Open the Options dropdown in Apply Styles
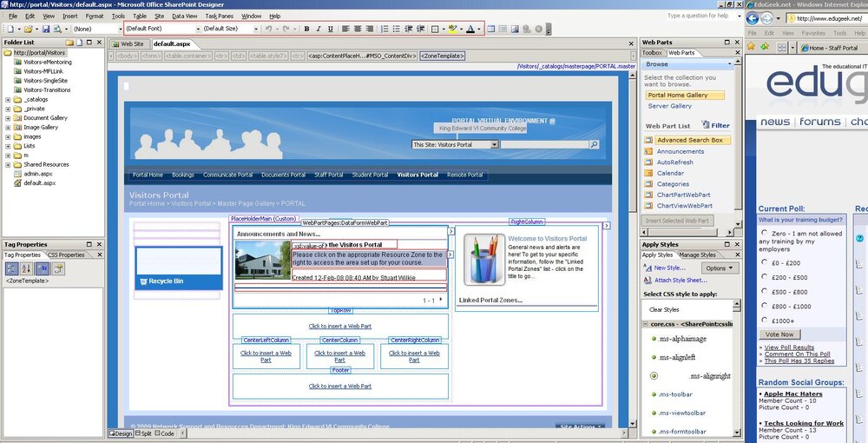The width and height of the screenshot is (868, 443). [x=720, y=268]
